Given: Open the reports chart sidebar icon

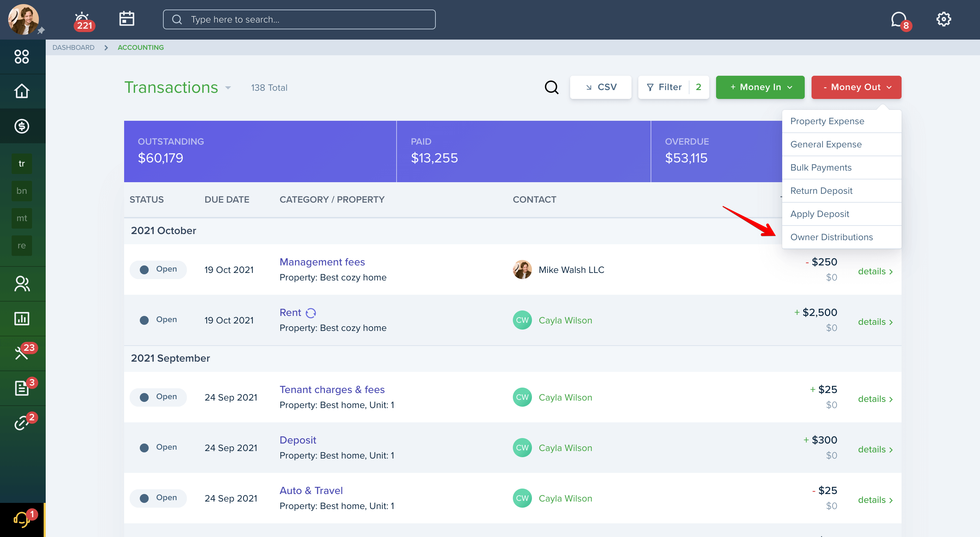Looking at the screenshot, I should [x=22, y=319].
